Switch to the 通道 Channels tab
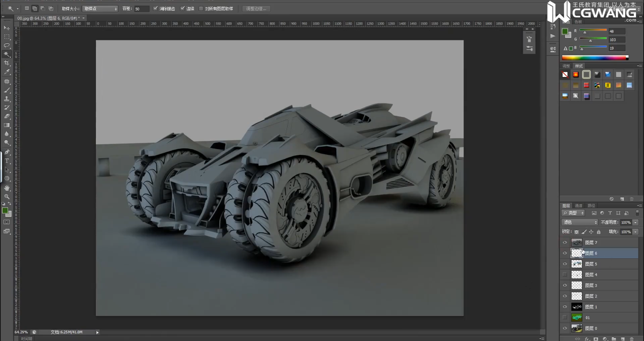This screenshot has width=644, height=341. point(579,206)
